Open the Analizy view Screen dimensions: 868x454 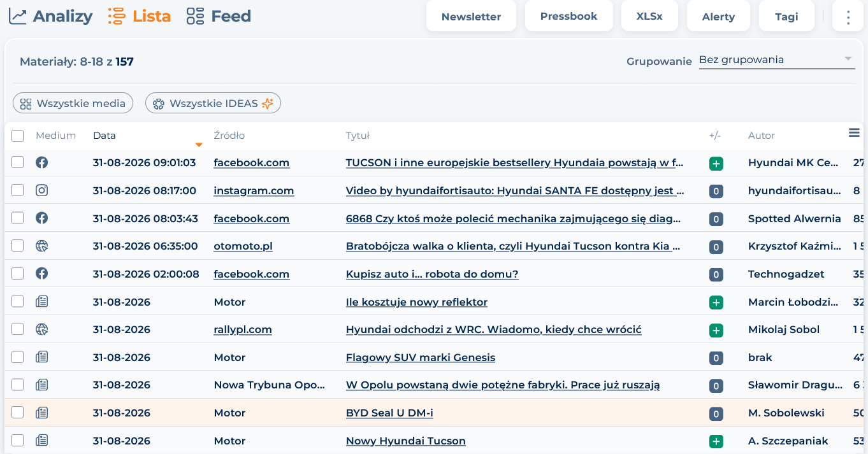50,16
